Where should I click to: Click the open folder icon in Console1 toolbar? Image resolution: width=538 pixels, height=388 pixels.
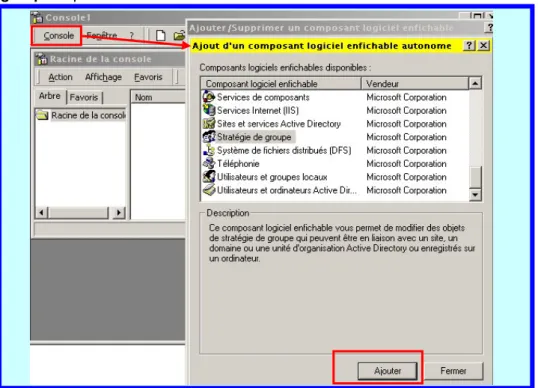(x=179, y=35)
